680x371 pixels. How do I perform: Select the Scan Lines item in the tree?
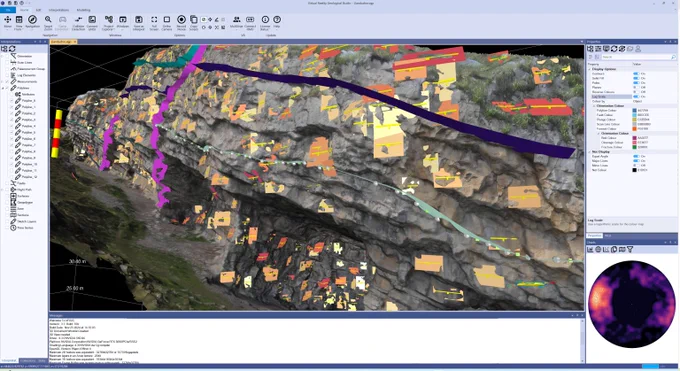25,62
